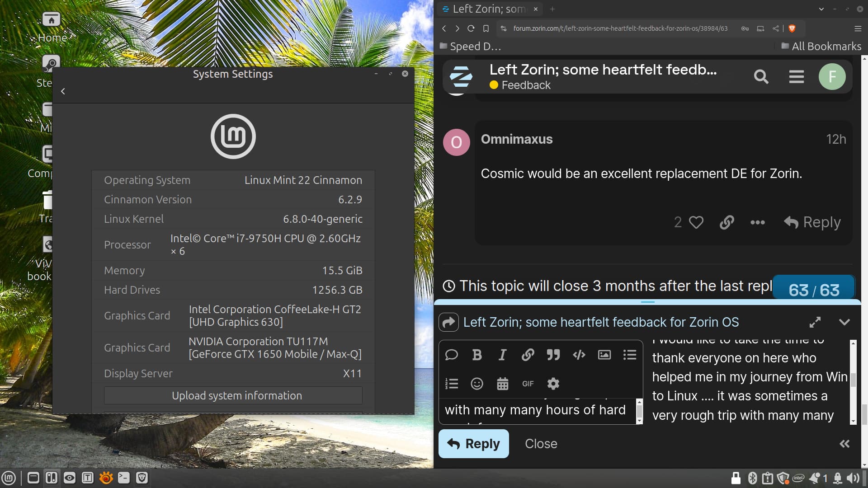Reply to Omnimaxus's post

[x=812, y=222]
